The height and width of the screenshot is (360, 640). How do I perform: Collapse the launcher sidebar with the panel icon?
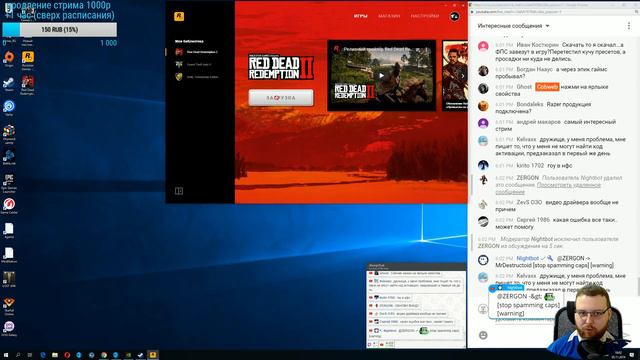point(179,191)
